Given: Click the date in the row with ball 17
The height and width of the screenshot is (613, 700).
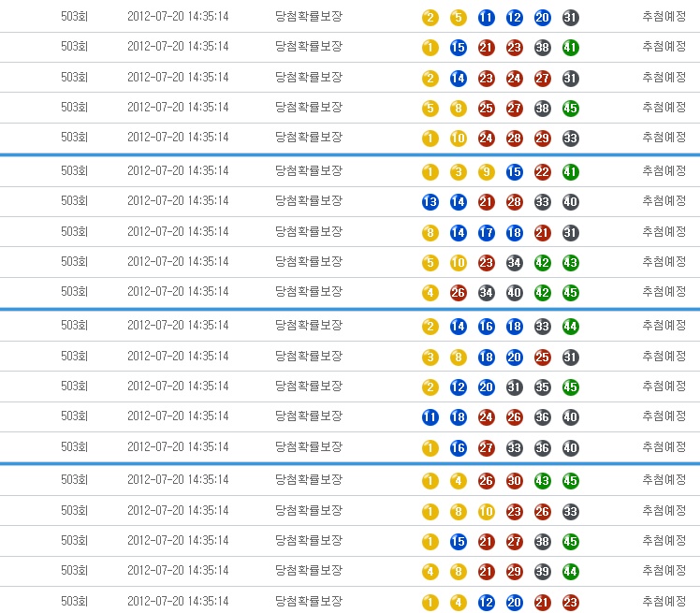Looking at the screenshot, I should pyautogui.click(x=178, y=231).
